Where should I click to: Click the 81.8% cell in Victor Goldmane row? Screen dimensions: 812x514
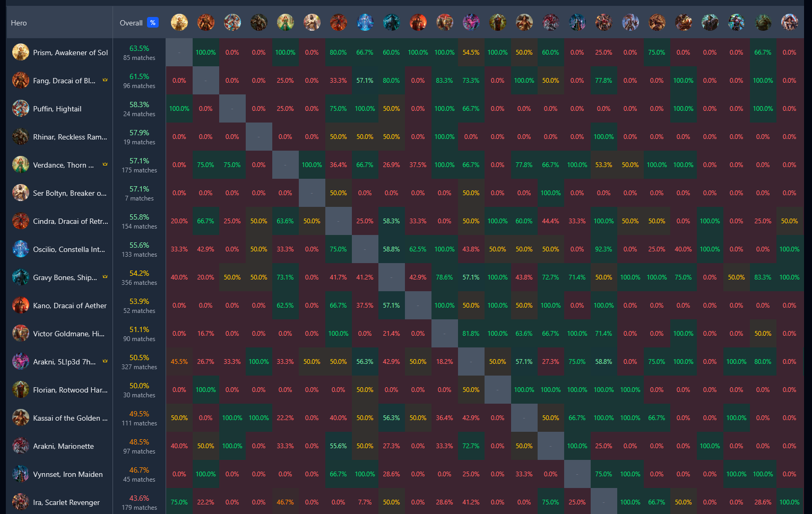tap(471, 334)
